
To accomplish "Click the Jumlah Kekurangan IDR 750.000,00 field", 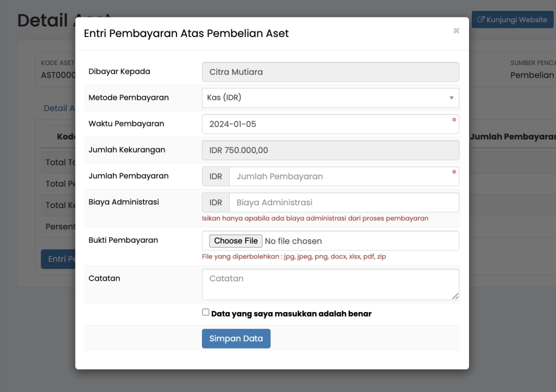I will click(x=330, y=150).
